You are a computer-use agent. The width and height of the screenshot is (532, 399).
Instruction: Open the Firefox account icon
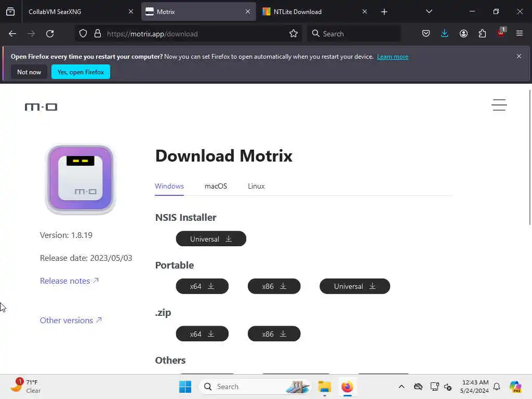(463, 34)
